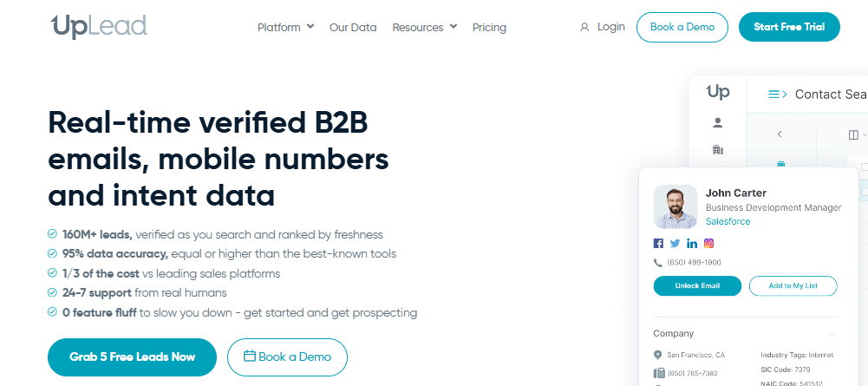This screenshot has height=386, width=868.
Task: Expand the Resources dropdown menu
Action: tap(425, 27)
